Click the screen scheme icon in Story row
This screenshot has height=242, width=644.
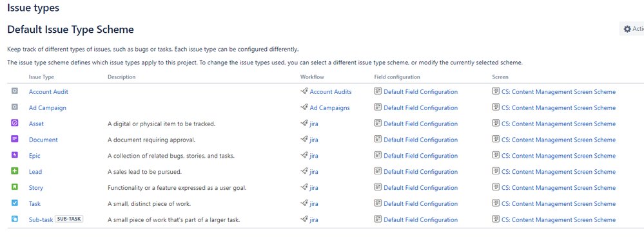pos(496,187)
